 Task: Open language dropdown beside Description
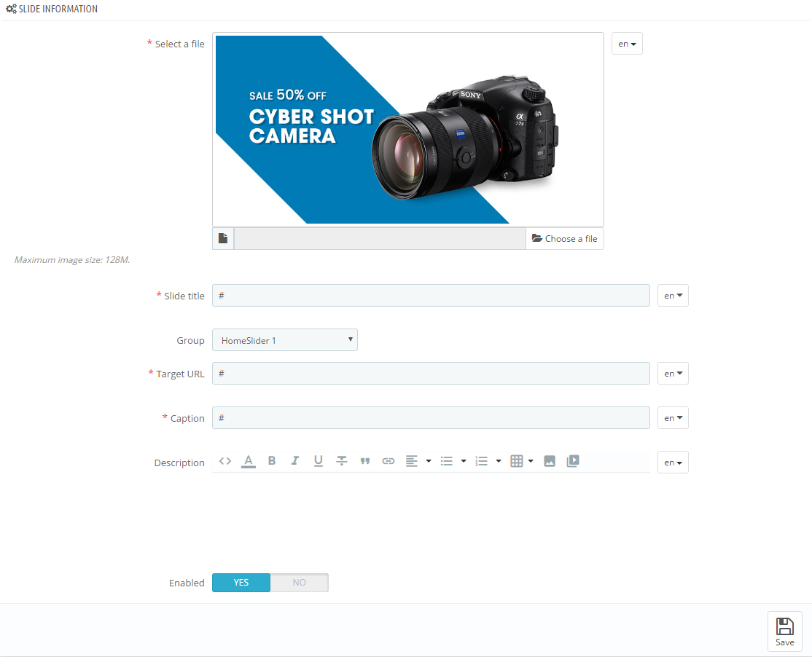pos(674,462)
